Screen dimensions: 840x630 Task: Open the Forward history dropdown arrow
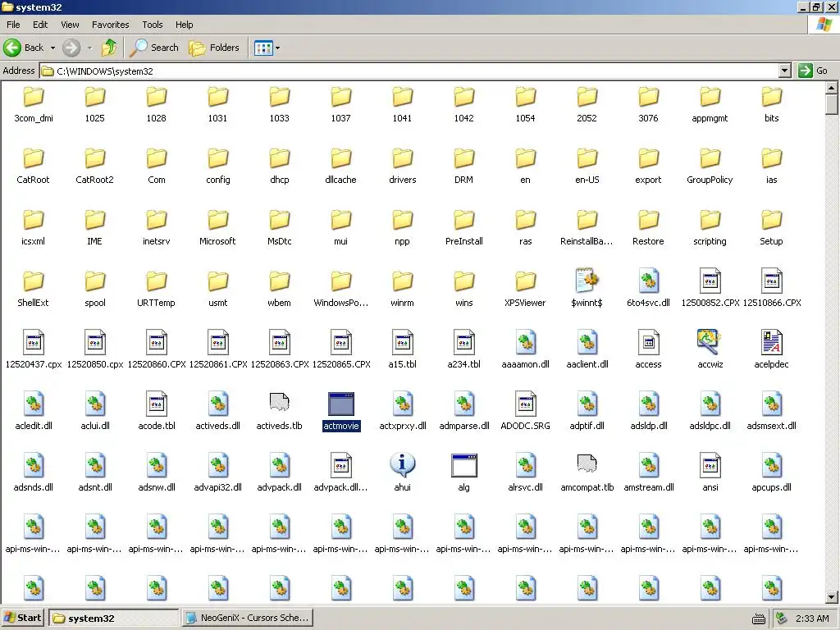[89, 48]
